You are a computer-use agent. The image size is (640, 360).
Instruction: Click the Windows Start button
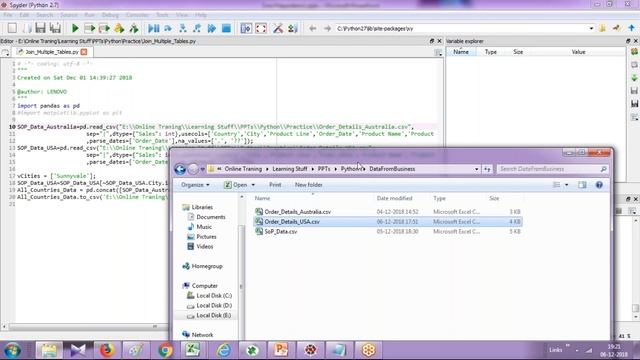[x=13, y=350]
